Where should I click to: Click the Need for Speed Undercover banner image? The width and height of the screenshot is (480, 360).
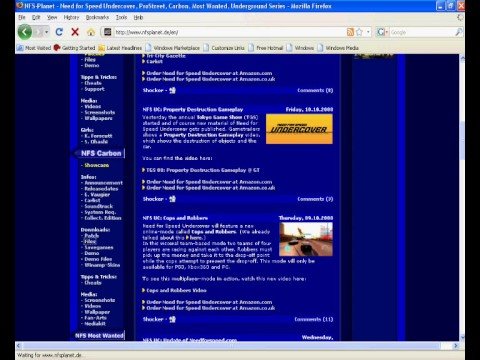coord(299,129)
